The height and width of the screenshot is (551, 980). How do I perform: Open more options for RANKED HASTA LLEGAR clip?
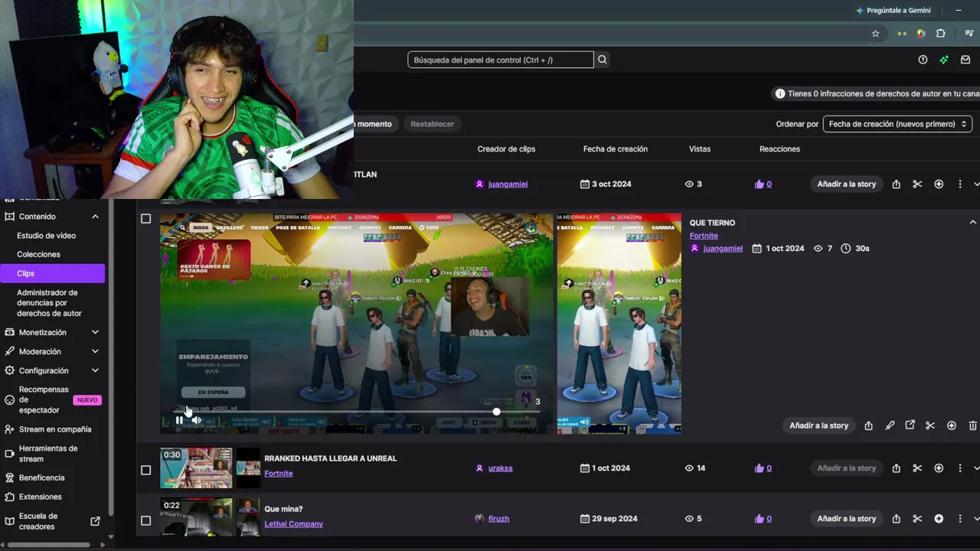(x=960, y=468)
